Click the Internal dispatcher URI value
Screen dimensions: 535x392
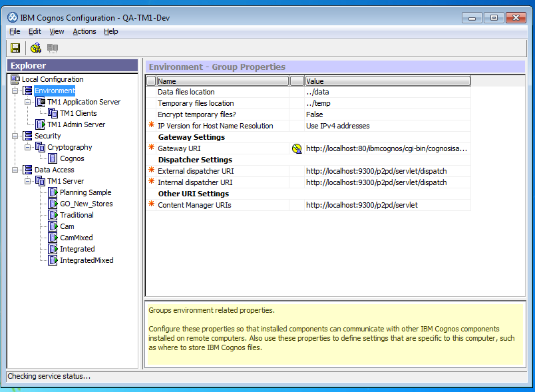click(x=387, y=182)
